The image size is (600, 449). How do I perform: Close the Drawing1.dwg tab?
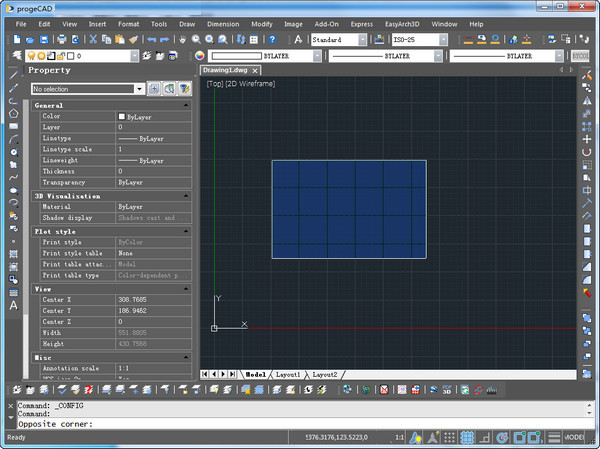pyautogui.click(x=255, y=71)
